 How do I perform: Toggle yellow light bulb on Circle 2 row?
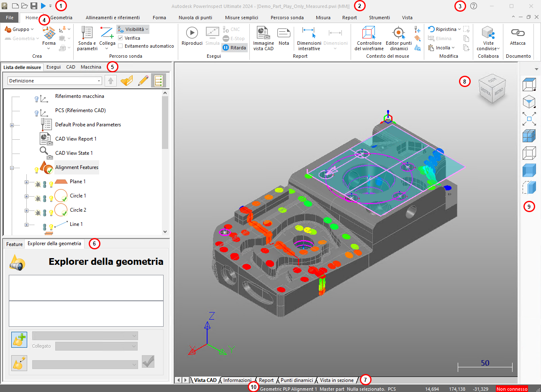point(51,213)
